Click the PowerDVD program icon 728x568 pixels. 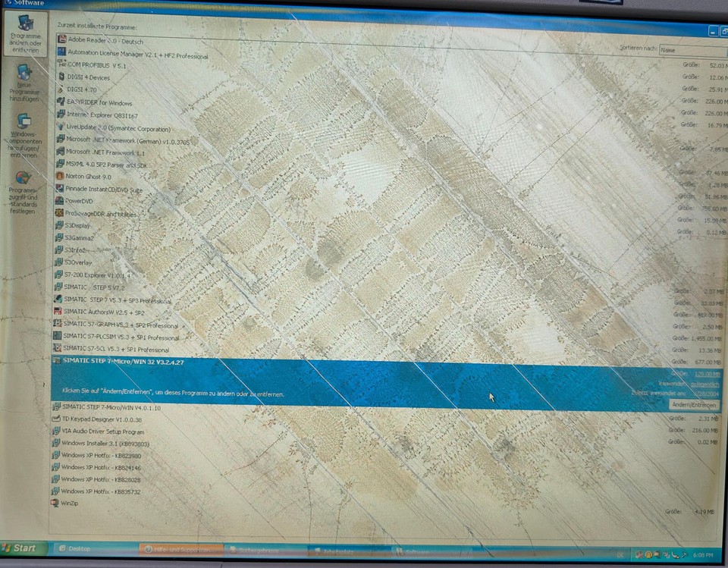coord(58,201)
